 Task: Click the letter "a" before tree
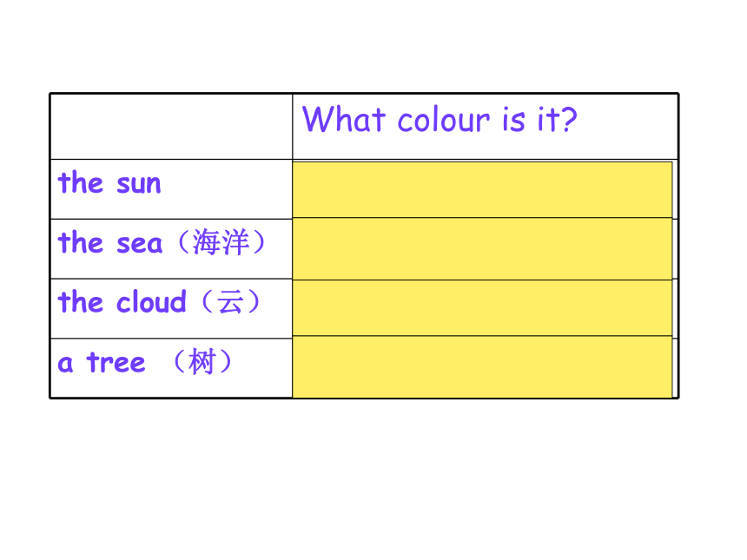point(65,365)
